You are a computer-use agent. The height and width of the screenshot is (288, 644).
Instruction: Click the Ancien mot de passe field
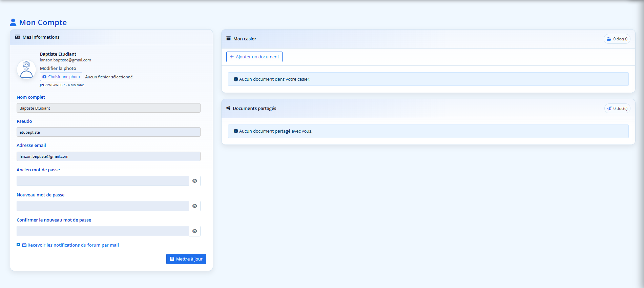pos(103,181)
